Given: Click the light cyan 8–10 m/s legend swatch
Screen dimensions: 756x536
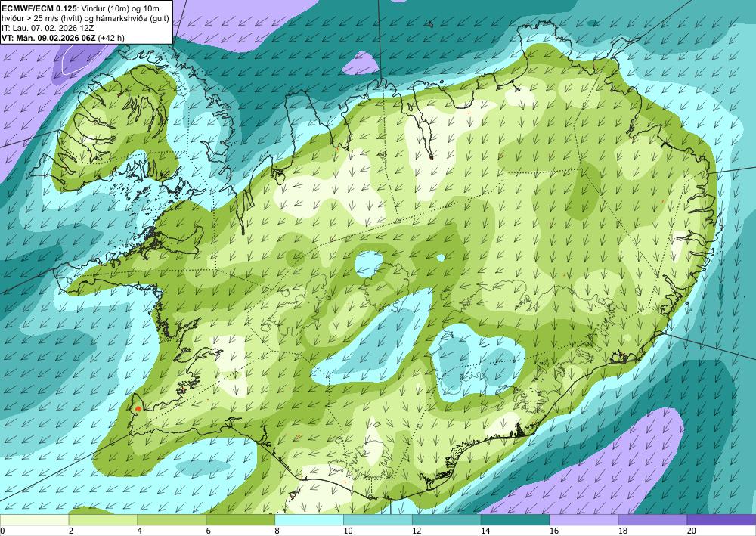Looking at the screenshot, I should point(309,520).
